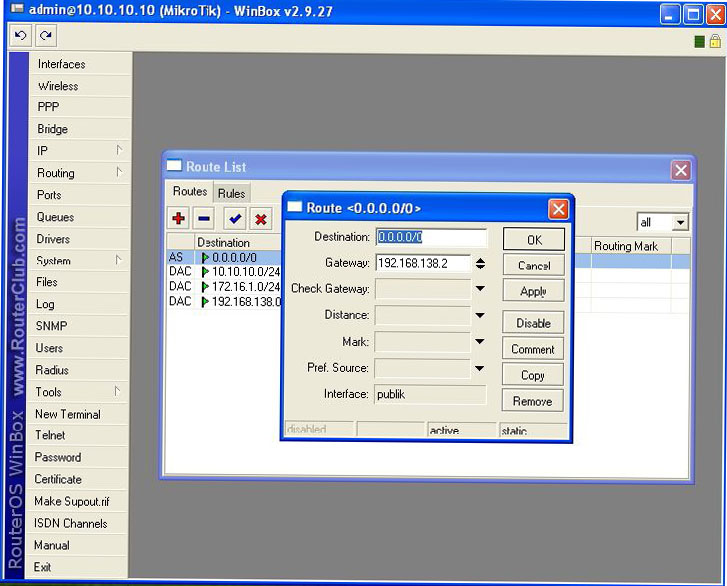Open the Log menu item
Image resolution: width=727 pixels, height=586 pixels.
coord(78,304)
